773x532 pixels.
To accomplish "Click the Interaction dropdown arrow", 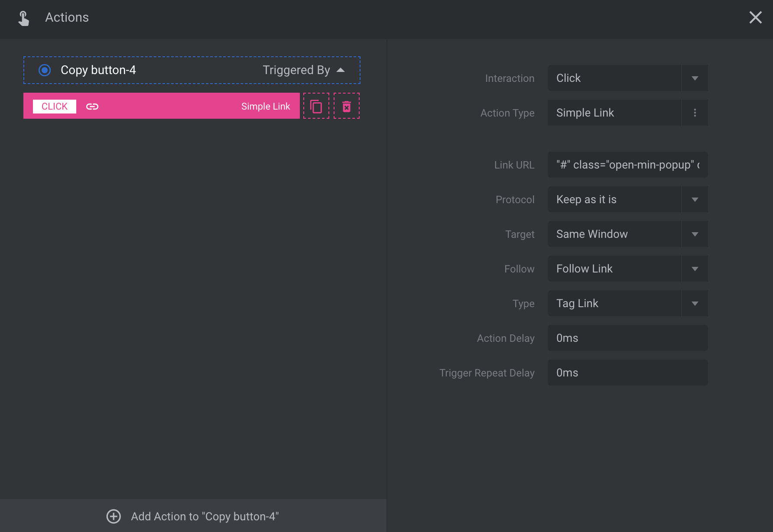I will (x=695, y=78).
